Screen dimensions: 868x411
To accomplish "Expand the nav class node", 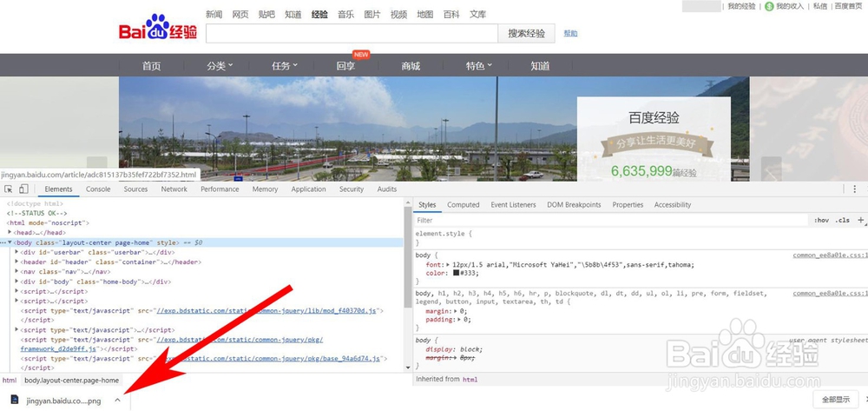I will 16,271.
